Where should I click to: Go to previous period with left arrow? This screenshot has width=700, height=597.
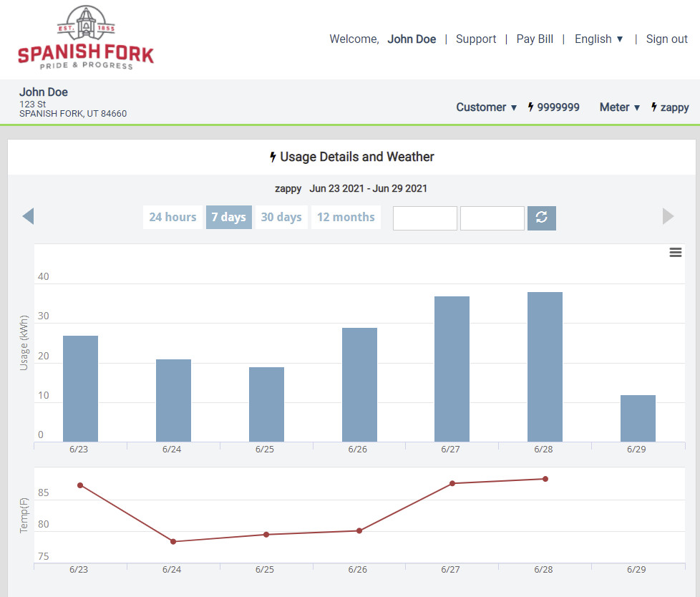28,216
